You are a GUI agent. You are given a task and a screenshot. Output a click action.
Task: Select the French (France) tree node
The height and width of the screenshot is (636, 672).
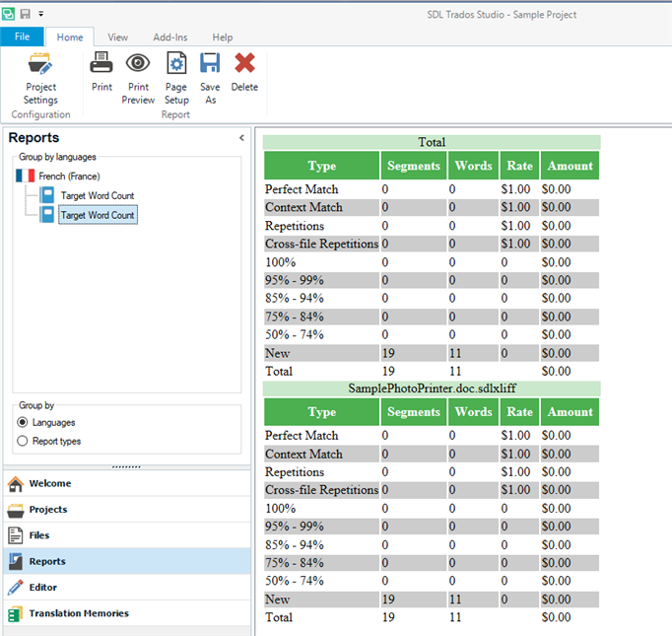pyautogui.click(x=69, y=177)
